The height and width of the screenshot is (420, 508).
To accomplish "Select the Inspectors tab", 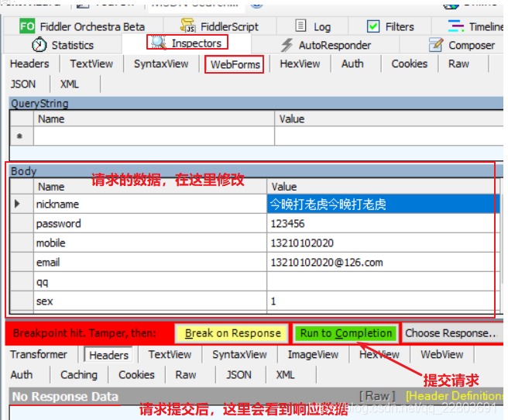I will click(187, 43).
